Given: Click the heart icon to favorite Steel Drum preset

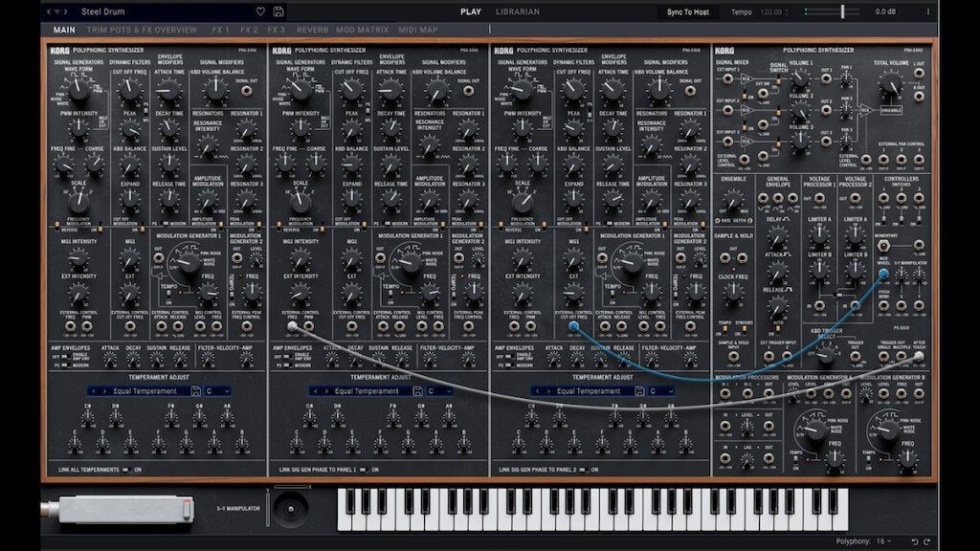Looking at the screenshot, I should [259, 11].
